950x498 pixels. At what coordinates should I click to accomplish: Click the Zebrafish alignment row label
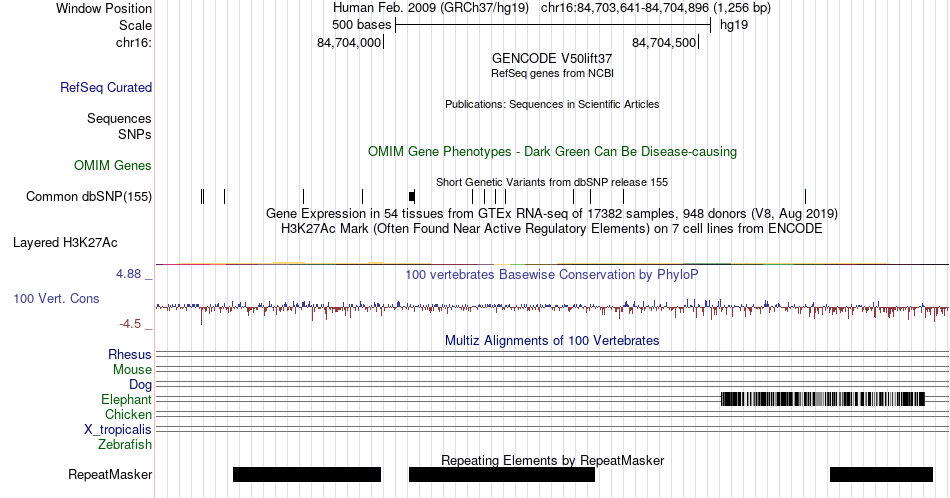[125, 444]
